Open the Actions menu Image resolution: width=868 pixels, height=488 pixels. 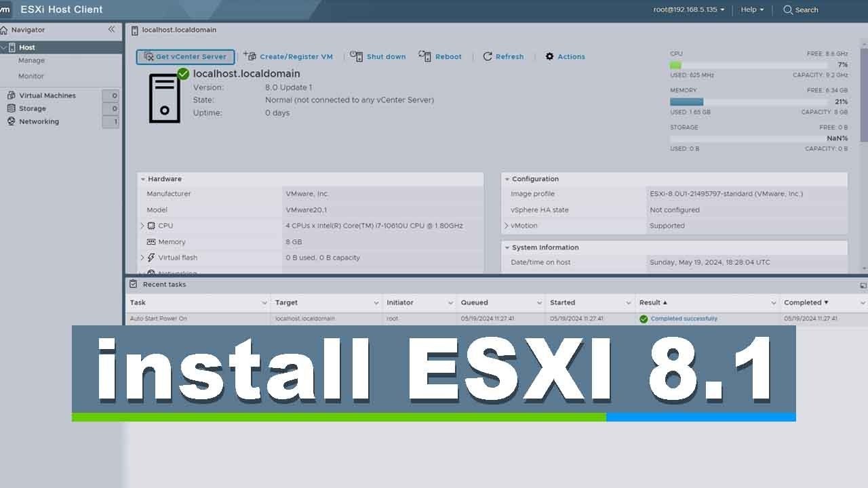[565, 57]
